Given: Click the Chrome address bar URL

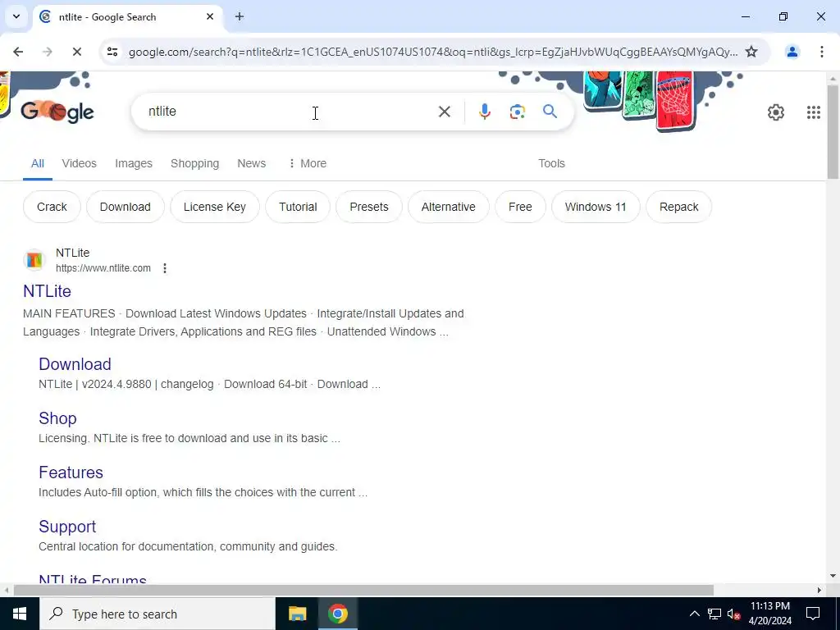Looking at the screenshot, I should click(433, 52).
